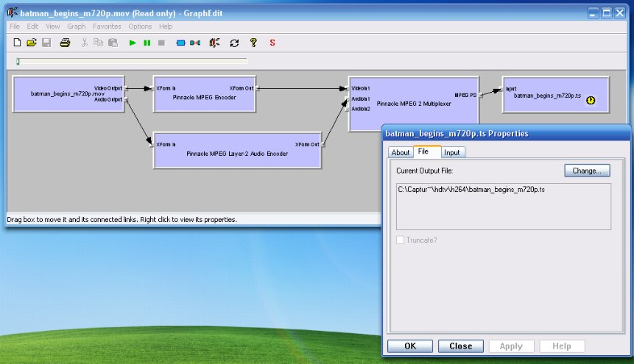This screenshot has width=634, height=364.
Task: Click the Video In 1 pin on Multiplexer
Action: (x=347, y=88)
